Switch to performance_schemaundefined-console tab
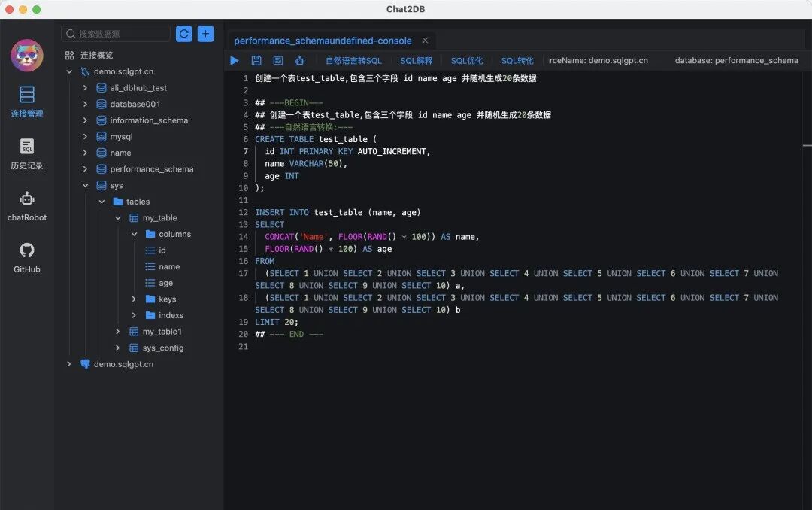The image size is (812, 510). pos(323,41)
